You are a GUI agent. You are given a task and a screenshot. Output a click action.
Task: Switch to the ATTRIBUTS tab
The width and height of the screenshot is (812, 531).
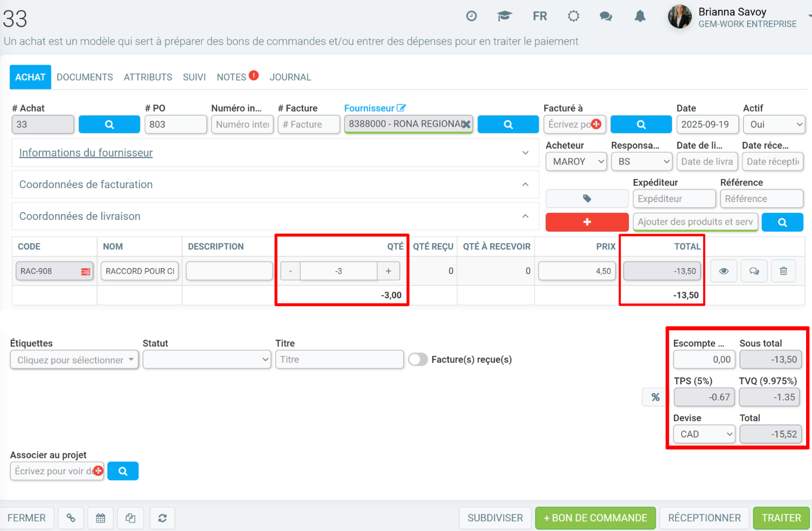coord(148,77)
